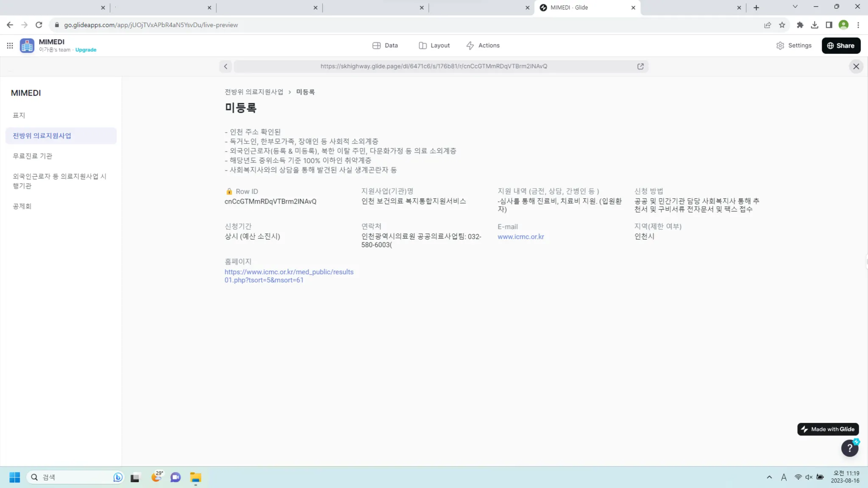This screenshot has height=488, width=868.
Task: Click the MIMEDI app logo icon
Action: tap(27, 45)
